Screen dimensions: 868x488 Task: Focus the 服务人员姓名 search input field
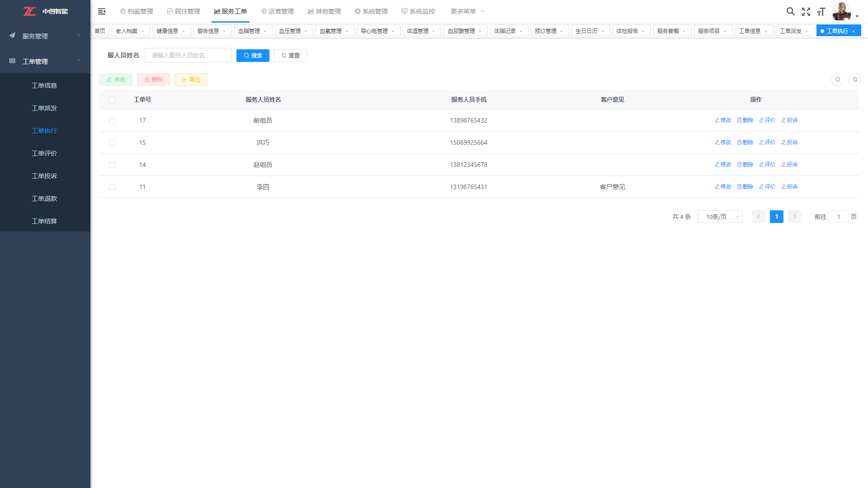(x=188, y=55)
